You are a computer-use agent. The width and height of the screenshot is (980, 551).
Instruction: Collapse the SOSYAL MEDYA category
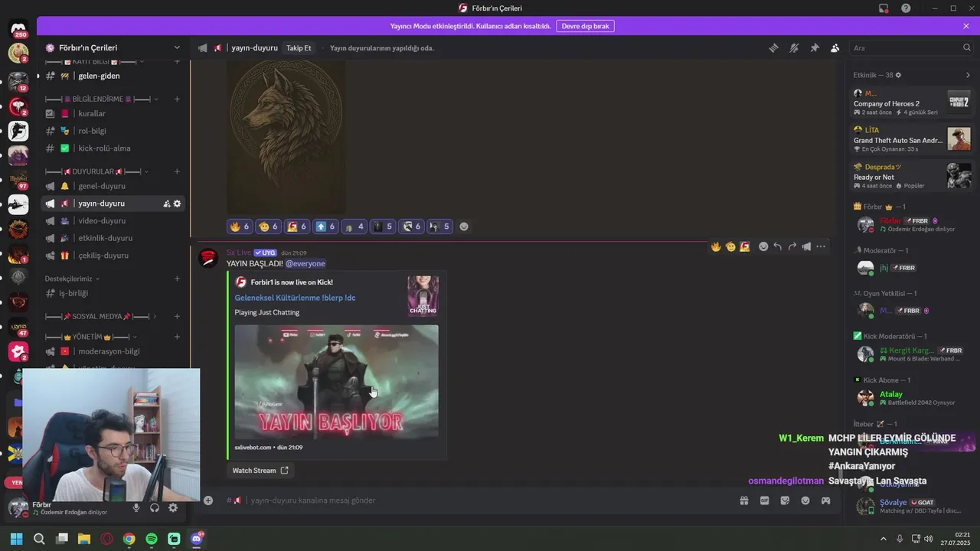100,316
